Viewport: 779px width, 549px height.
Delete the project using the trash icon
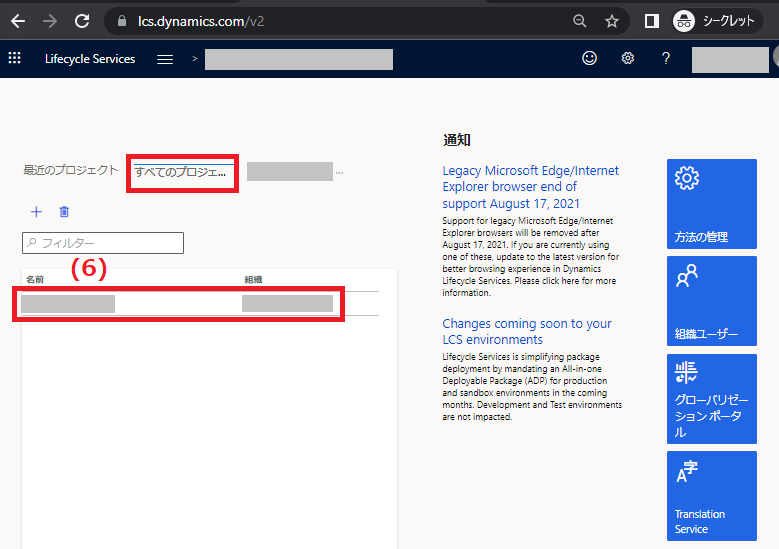point(64,212)
